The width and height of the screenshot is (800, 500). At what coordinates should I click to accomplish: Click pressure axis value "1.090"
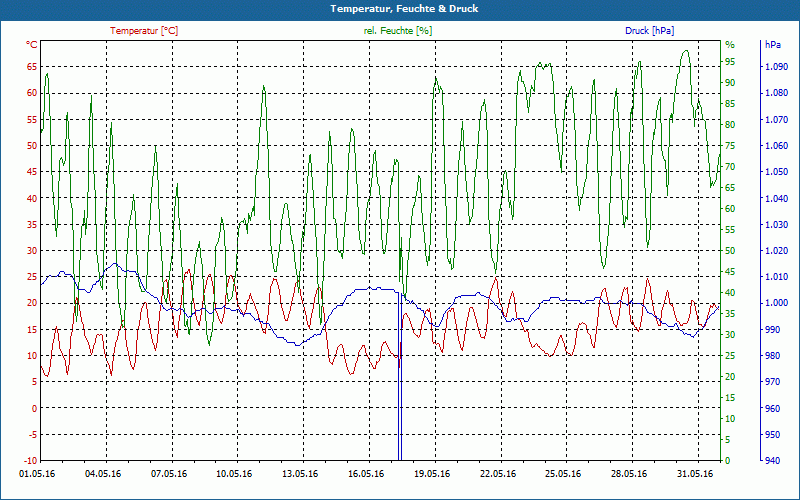[777, 67]
